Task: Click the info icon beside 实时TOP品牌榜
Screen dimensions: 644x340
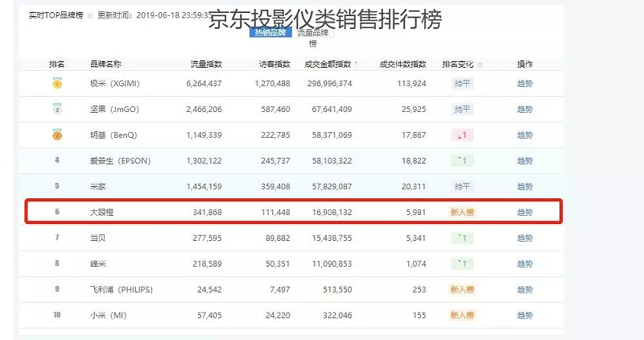Action: point(90,15)
